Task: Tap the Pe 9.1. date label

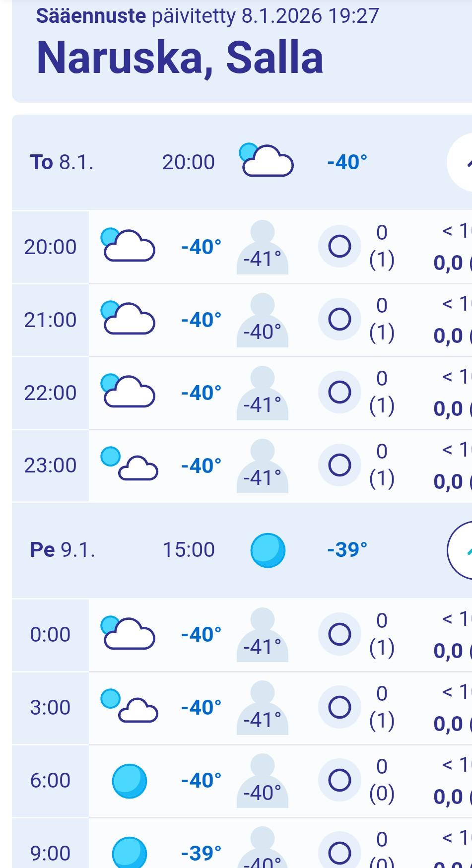Action: (x=63, y=550)
